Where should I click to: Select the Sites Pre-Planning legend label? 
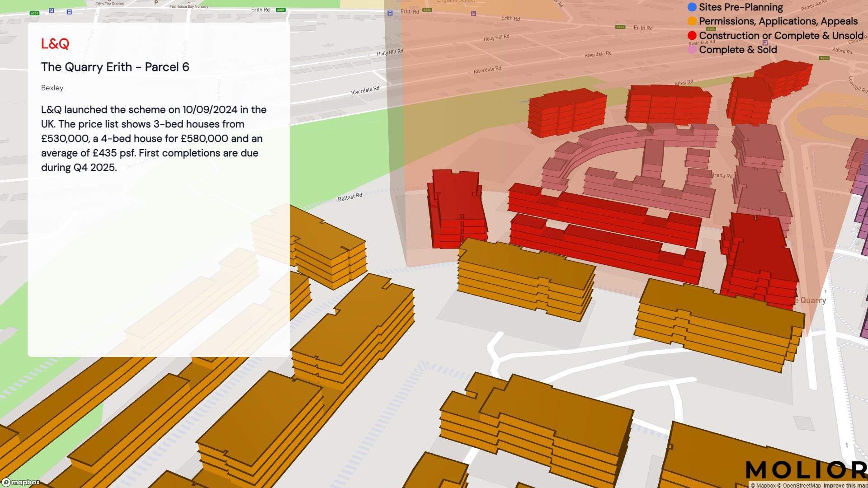click(741, 7)
